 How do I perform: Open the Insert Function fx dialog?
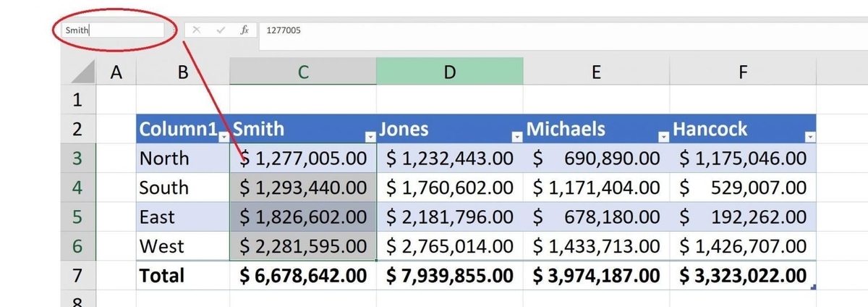244,30
